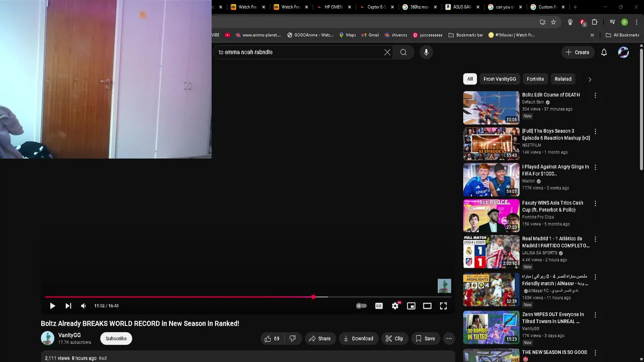Open Chrome three-dot menu
Viewport: 644px width, 362px height.
(x=637, y=22)
